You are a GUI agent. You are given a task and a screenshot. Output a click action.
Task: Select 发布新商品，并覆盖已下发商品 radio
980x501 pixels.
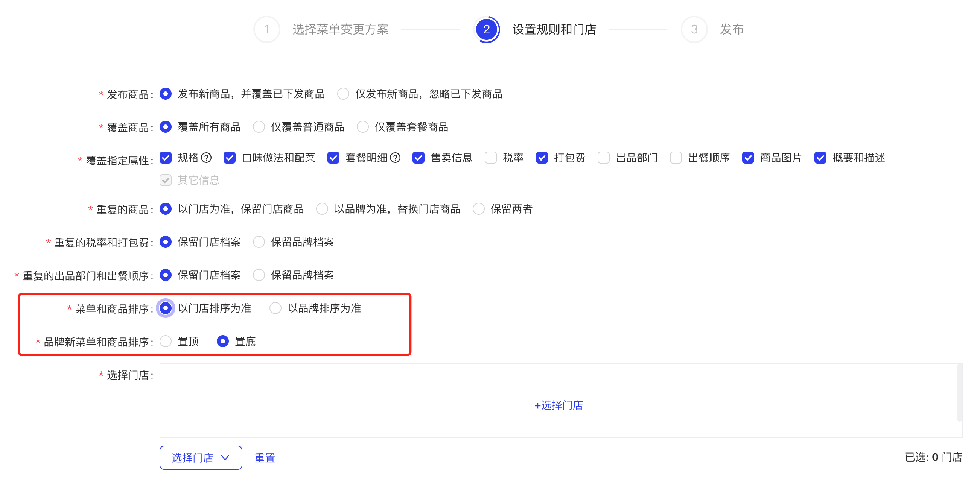tap(166, 94)
